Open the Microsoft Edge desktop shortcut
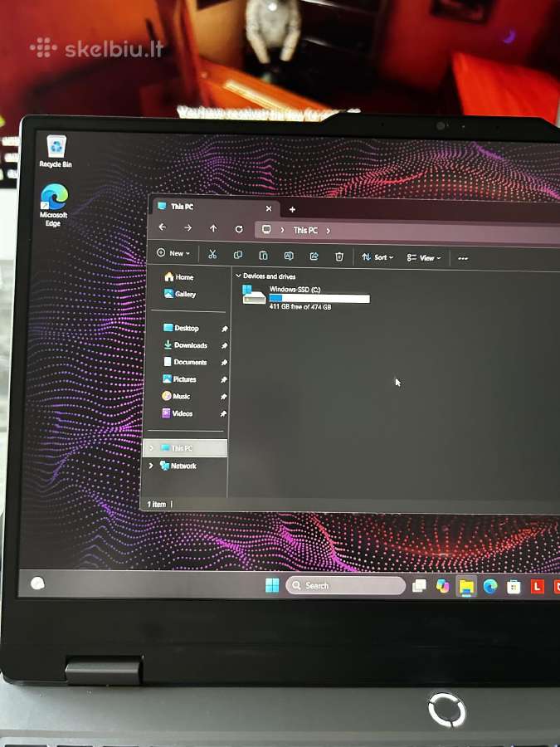The height and width of the screenshot is (747, 560). [x=53, y=205]
